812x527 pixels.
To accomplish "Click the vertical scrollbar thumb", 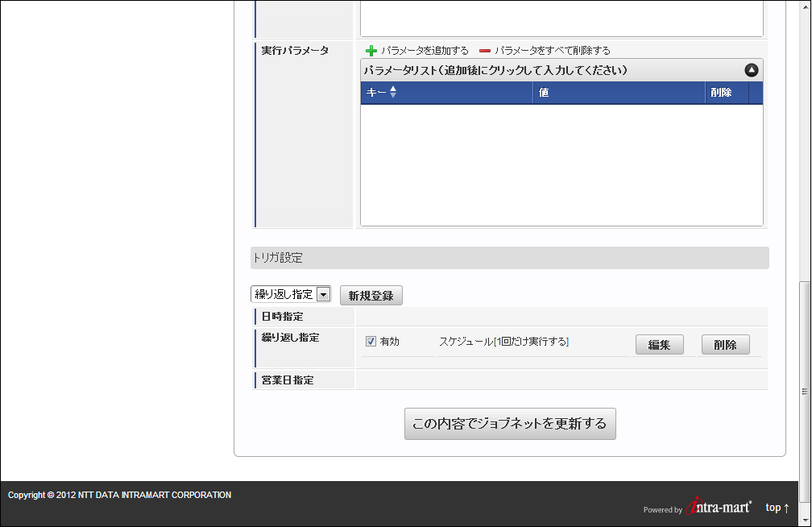I will pos(805,391).
